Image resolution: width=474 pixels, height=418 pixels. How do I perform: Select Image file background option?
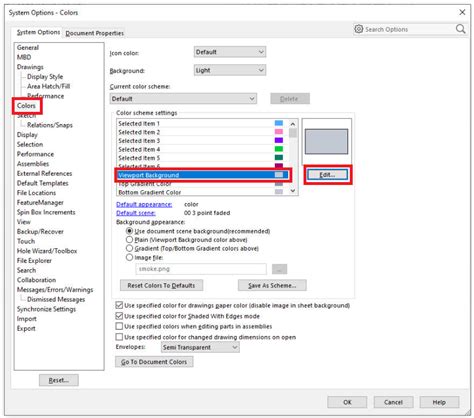[x=129, y=257]
